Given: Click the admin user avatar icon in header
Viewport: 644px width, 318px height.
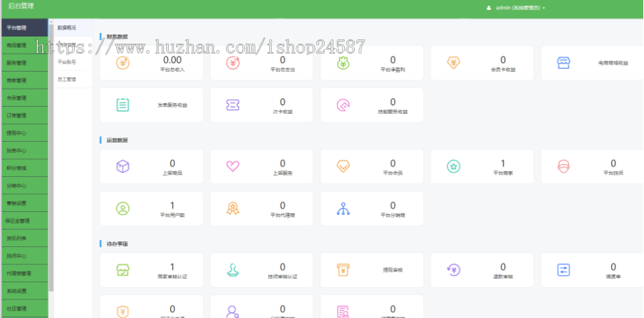Looking at the screenshot, I should coord(489,8).
